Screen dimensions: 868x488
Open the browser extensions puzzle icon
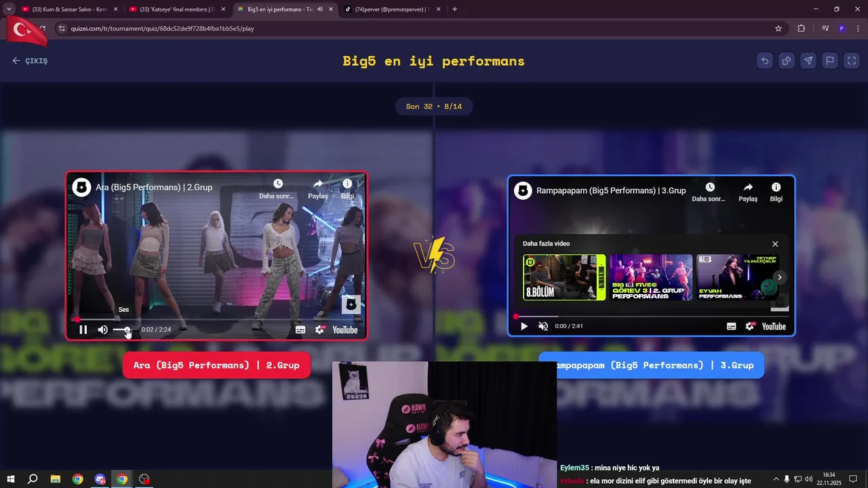click(802, 28)
